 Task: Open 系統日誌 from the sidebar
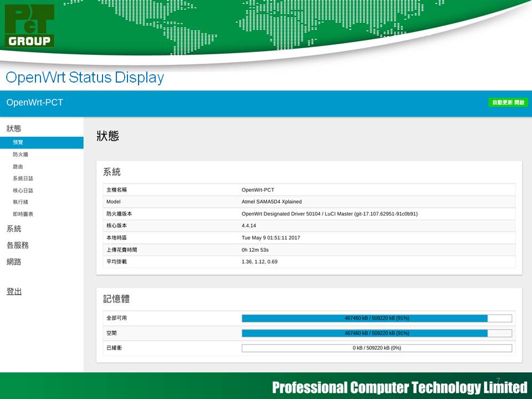click(x=23, y=178)
